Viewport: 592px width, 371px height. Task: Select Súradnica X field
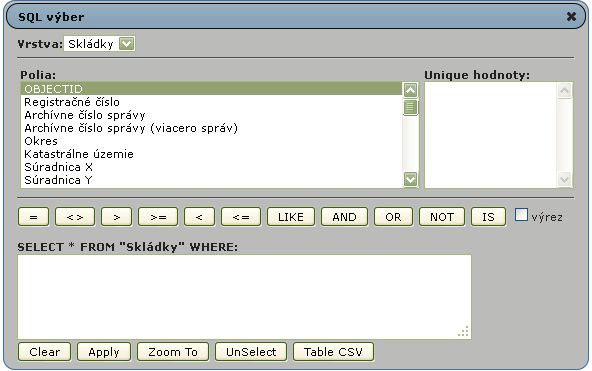(211, 167)
